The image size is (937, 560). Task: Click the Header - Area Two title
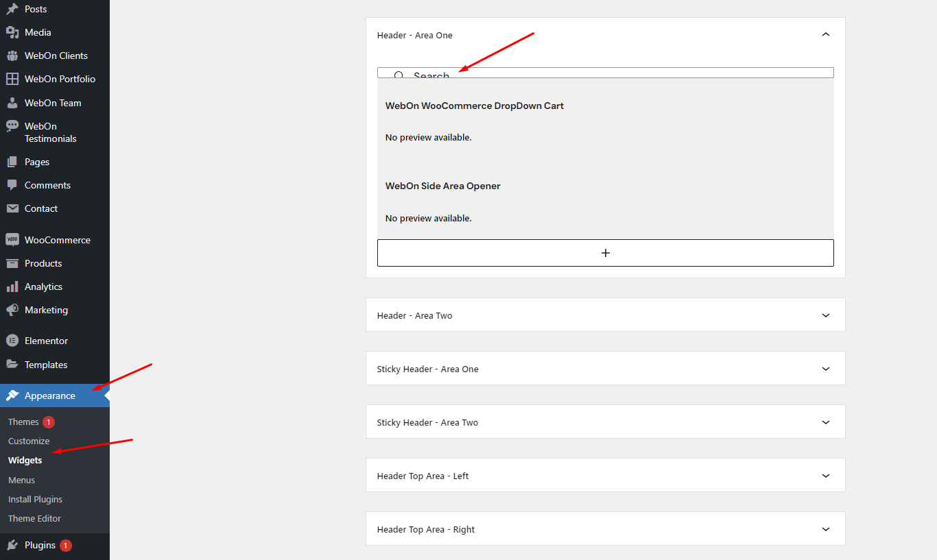coord(415,315)
